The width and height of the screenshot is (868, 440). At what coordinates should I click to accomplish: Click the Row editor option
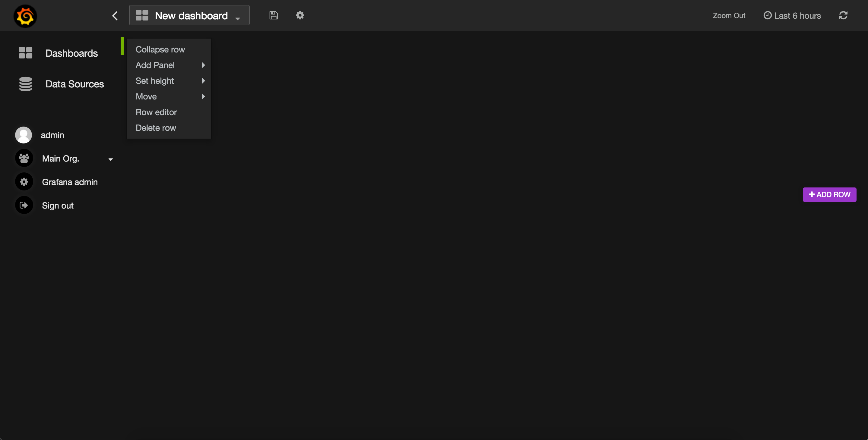(157, 112)
